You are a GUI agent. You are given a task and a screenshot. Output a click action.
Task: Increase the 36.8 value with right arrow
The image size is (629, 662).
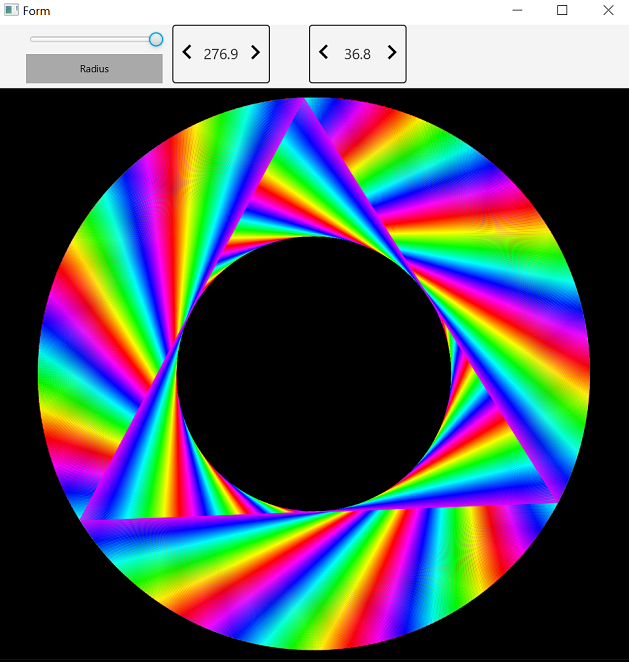392,52
